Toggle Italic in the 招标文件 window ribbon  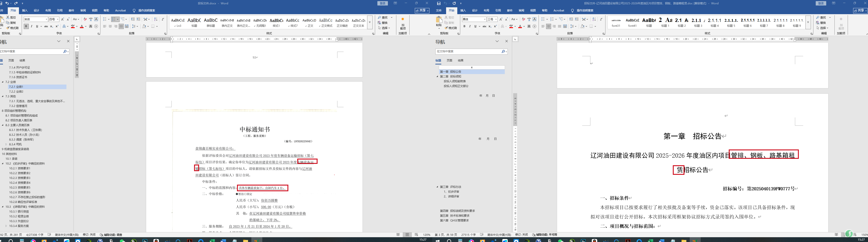point(470,26)
